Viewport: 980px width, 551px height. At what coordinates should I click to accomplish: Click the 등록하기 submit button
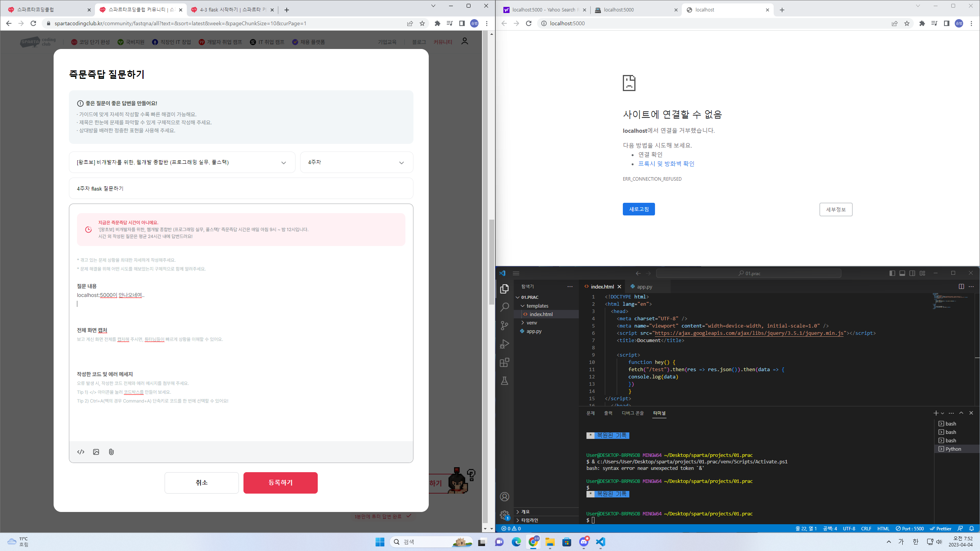pos(281,483)
